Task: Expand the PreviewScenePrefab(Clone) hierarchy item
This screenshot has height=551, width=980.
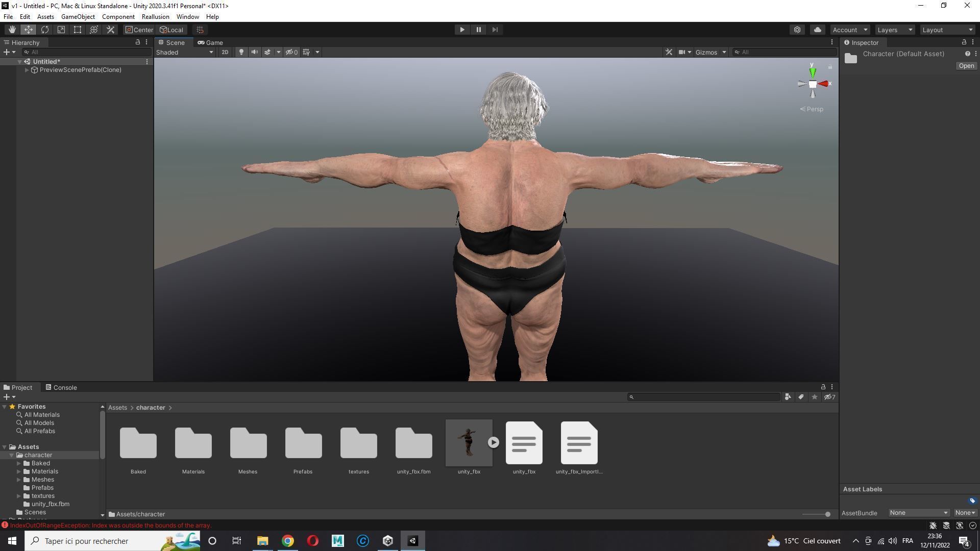Action: [27, 70]
